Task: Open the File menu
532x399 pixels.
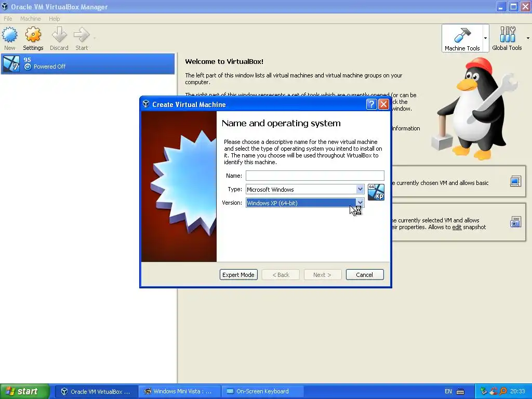Action: 8,19
